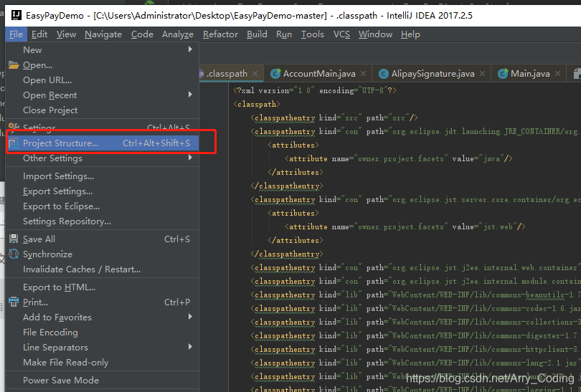Expand the Line Separators submenu arrow
581x392 pixels.
point(190,347)
